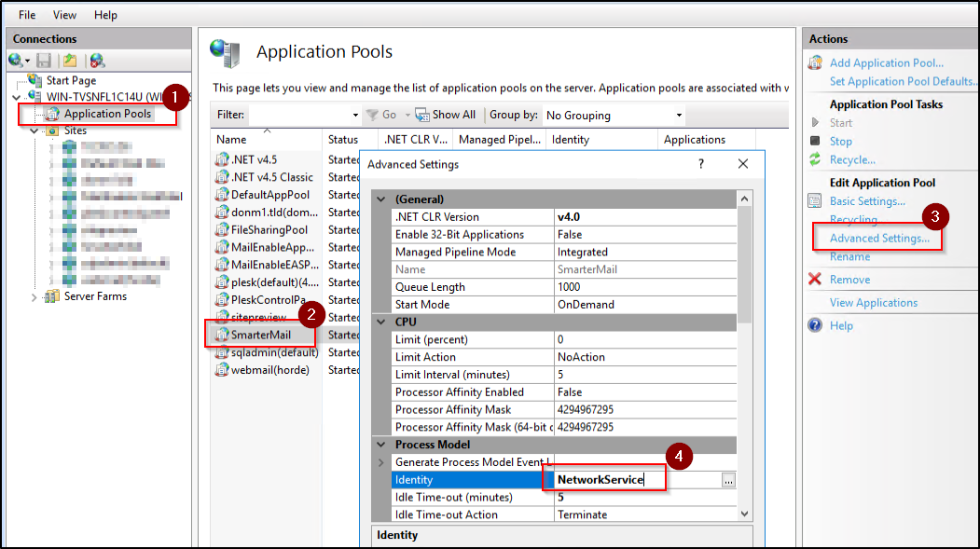Click the red Remove X icon
This screenshot has height=549, width=980.
click(x=815, y=280)
